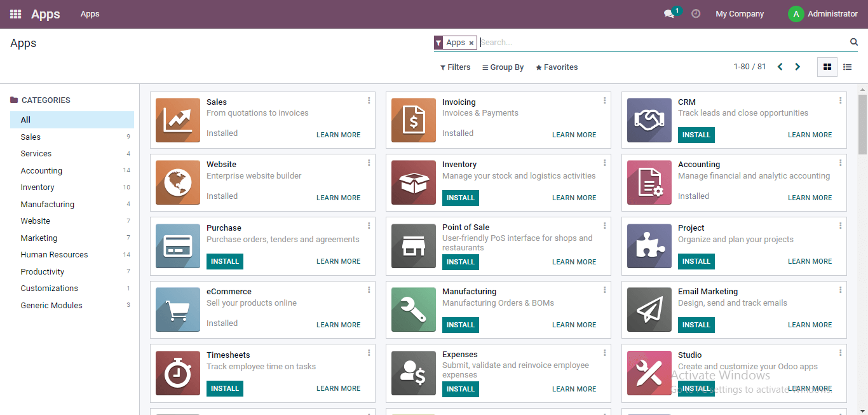Select the All category
Viewport: 868px width, 415px height.
coord(72,119)
